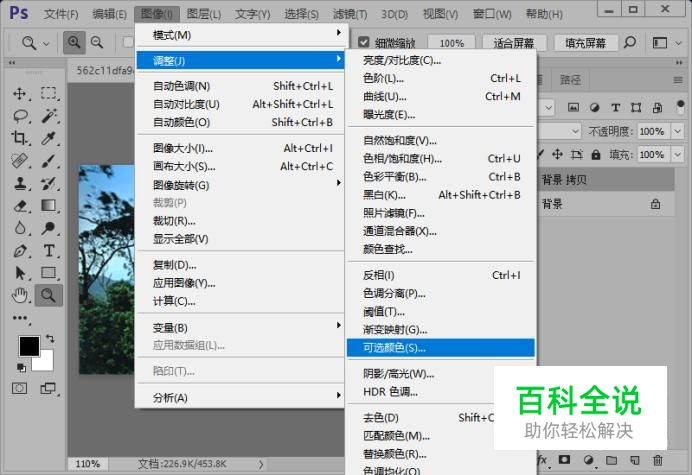
Task: Toggle shape layer filter icon
Action: 636,107
